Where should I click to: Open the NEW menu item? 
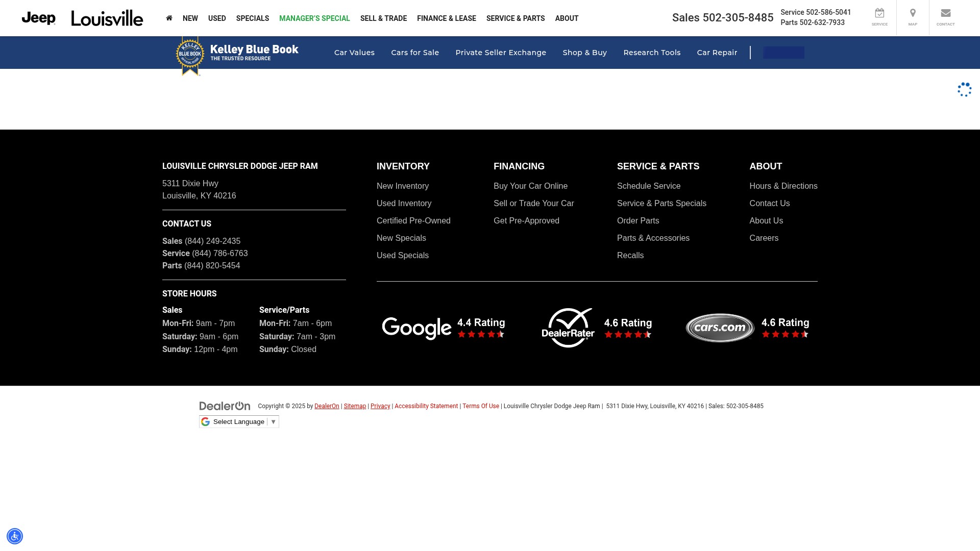[x=190, y=18]
